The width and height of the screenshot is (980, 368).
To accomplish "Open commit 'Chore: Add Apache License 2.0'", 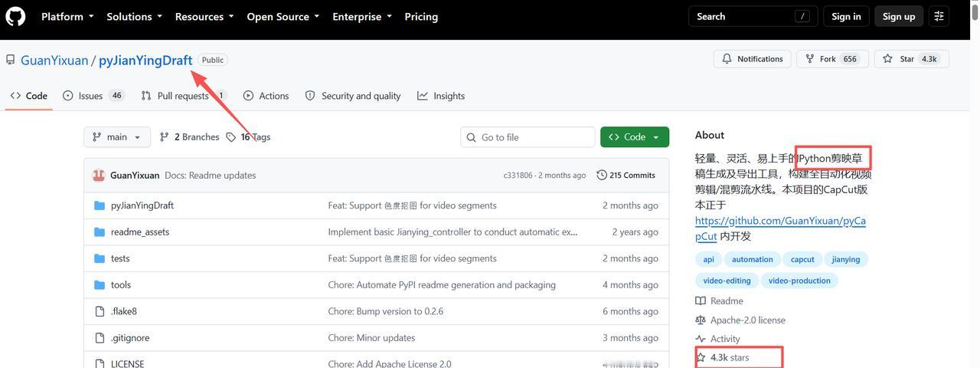I will [390, 364].
